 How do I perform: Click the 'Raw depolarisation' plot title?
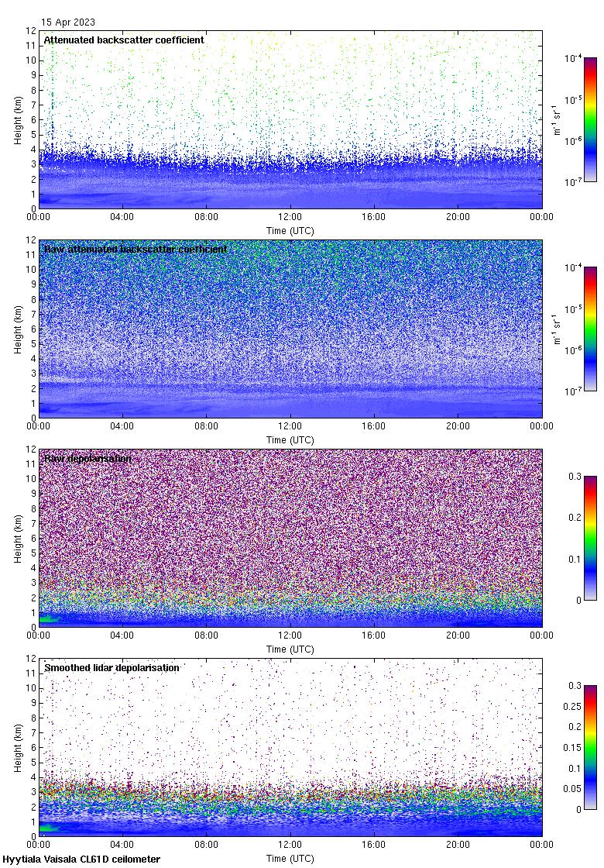pos(88,458)
